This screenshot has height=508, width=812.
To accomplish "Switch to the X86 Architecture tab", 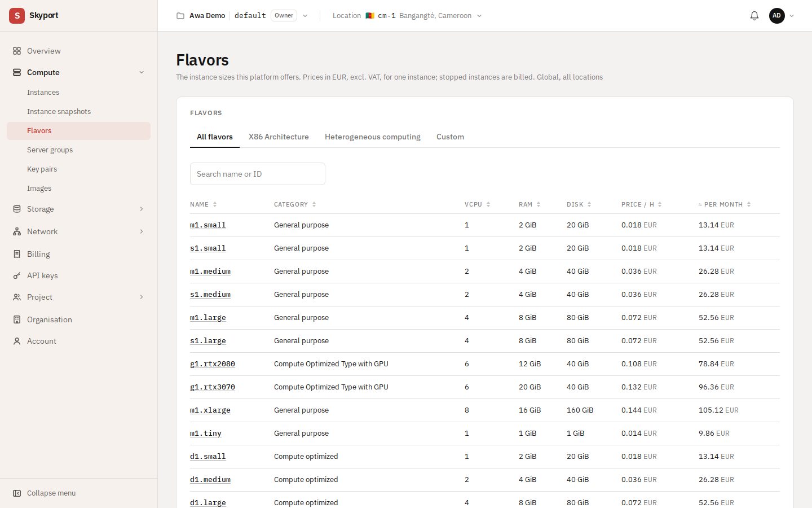I will (x=279, y=137).
